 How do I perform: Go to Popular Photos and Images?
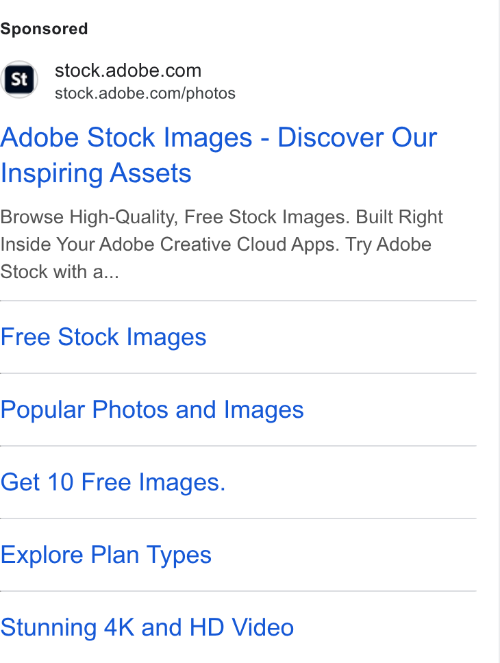coord(152,410)
